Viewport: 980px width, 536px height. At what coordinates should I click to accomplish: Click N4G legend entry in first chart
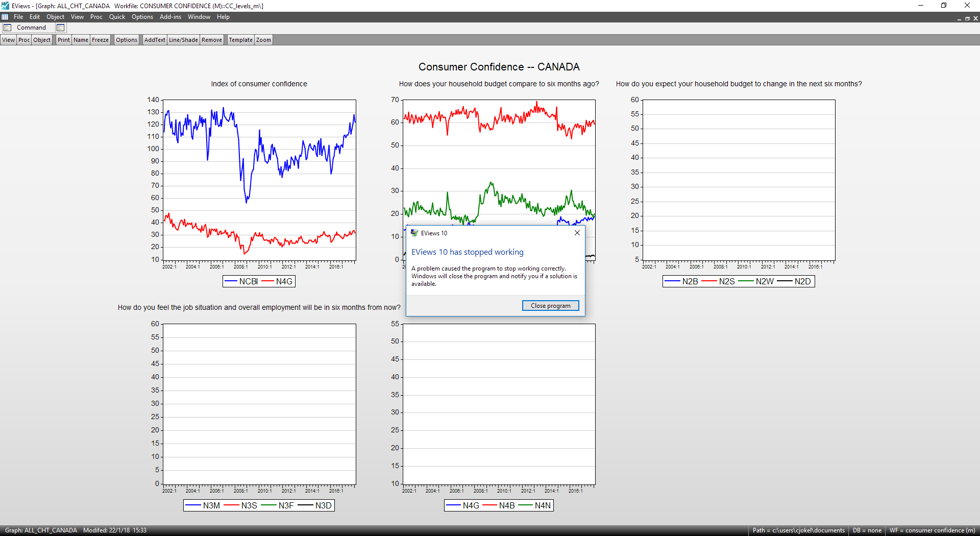277,281
